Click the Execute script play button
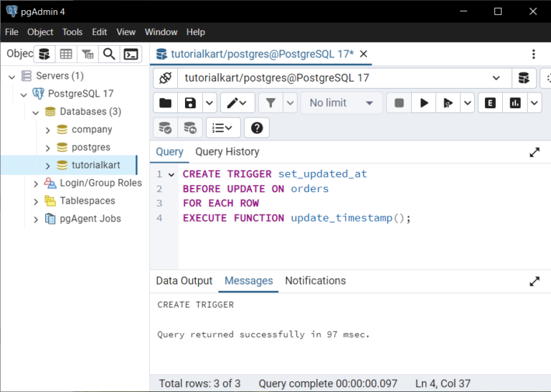 [x=424, y=103]
